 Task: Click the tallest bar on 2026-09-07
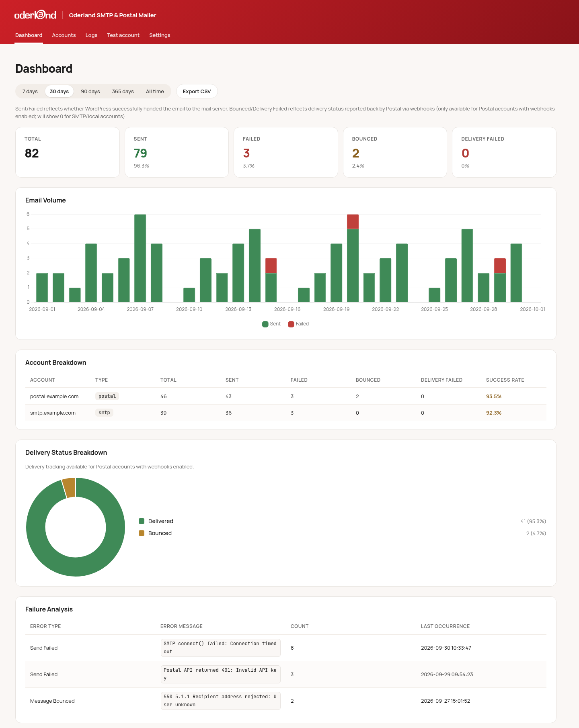coord(140,258)
